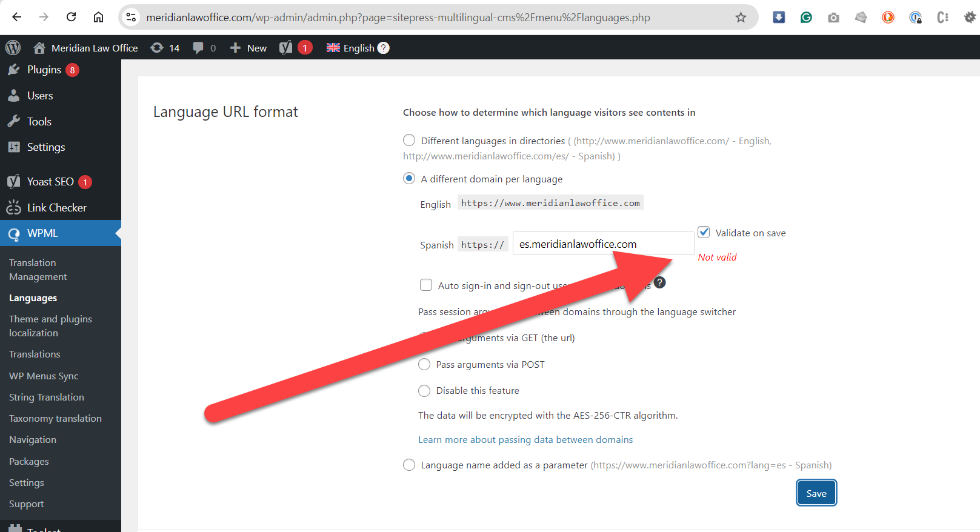
Task: Open the blue download extension icon
Action: 779,17
